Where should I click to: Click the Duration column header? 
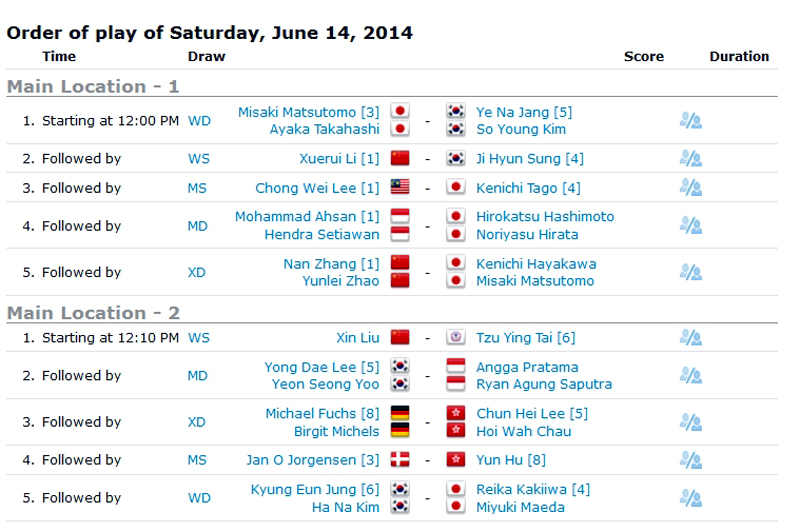(x=739, y=57)
